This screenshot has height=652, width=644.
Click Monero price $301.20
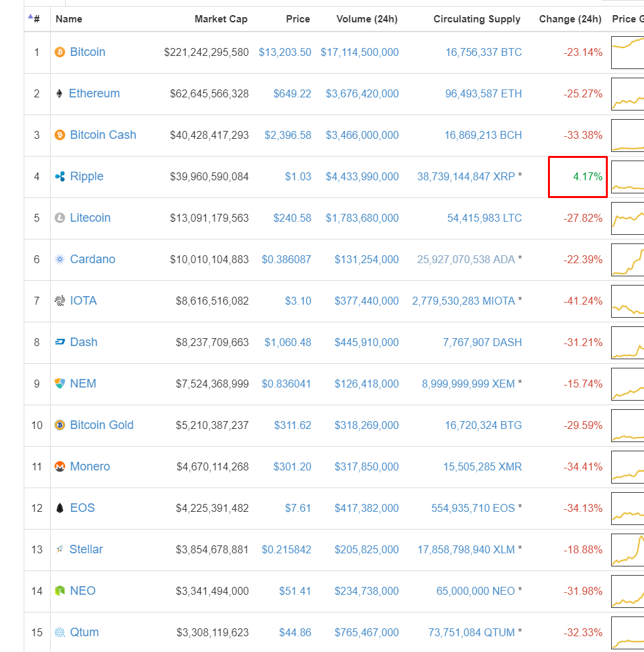click(x=292, y=467)
